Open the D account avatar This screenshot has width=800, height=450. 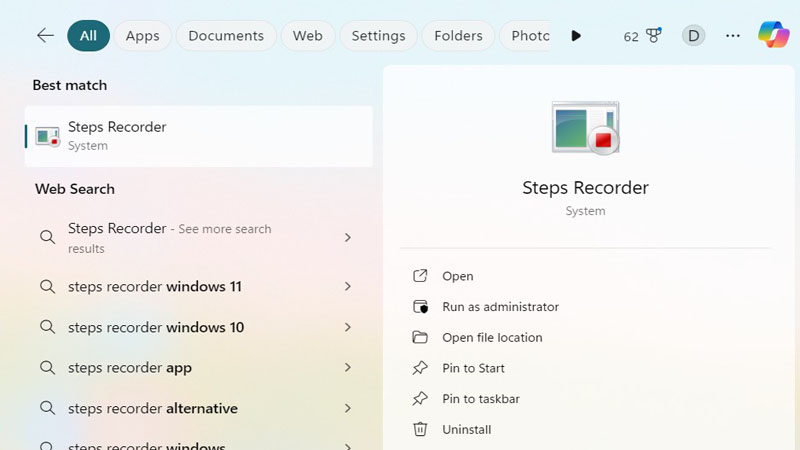[x=693, y=36]
